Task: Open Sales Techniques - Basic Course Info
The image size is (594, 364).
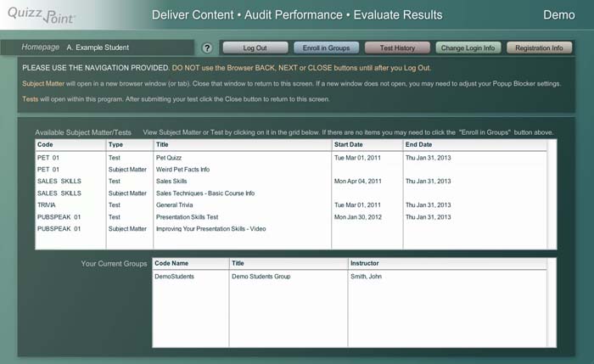Action: 205,193
